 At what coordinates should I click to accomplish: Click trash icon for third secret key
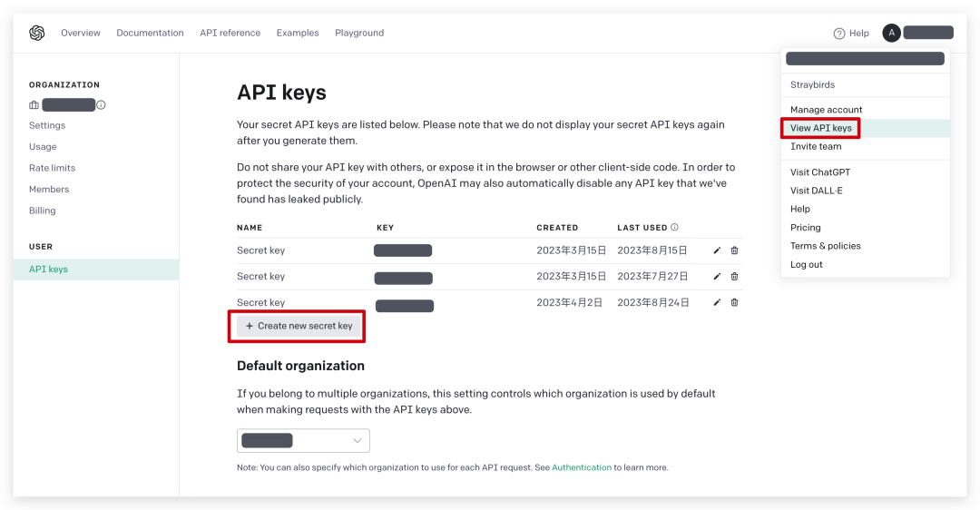click(735, 302)
